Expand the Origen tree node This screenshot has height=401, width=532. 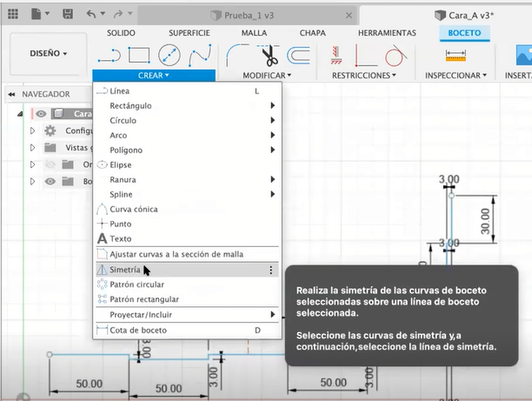[32, 164]
